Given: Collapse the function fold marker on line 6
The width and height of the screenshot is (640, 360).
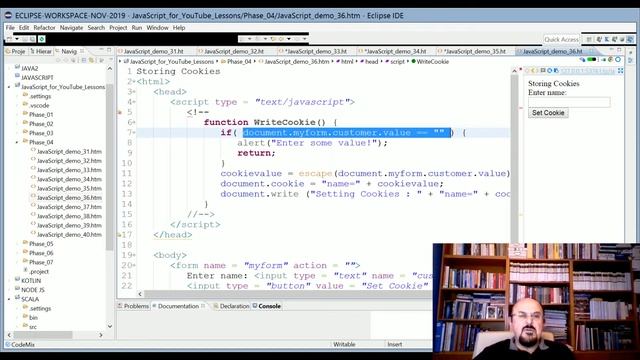Looking at the screenshot, I should 134,122.
